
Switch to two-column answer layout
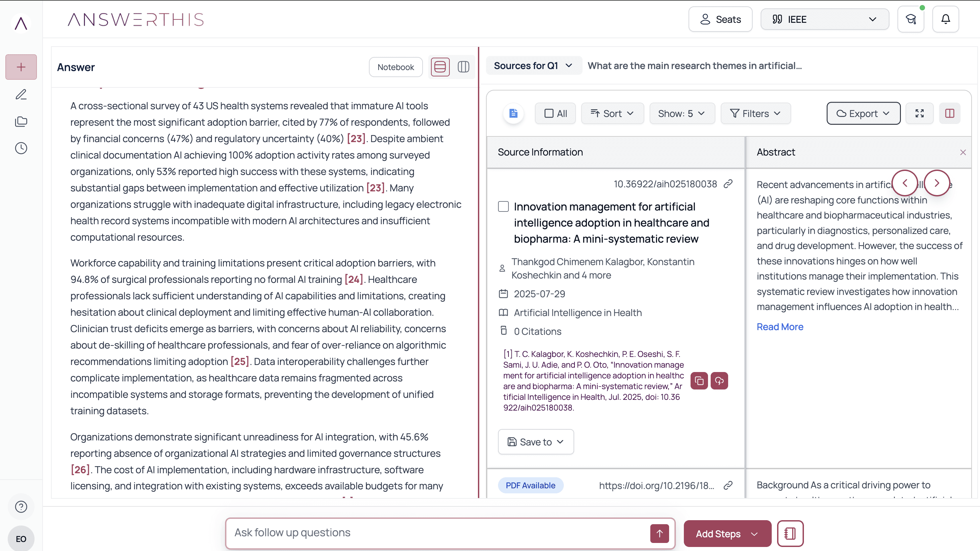tap(464, 67)
